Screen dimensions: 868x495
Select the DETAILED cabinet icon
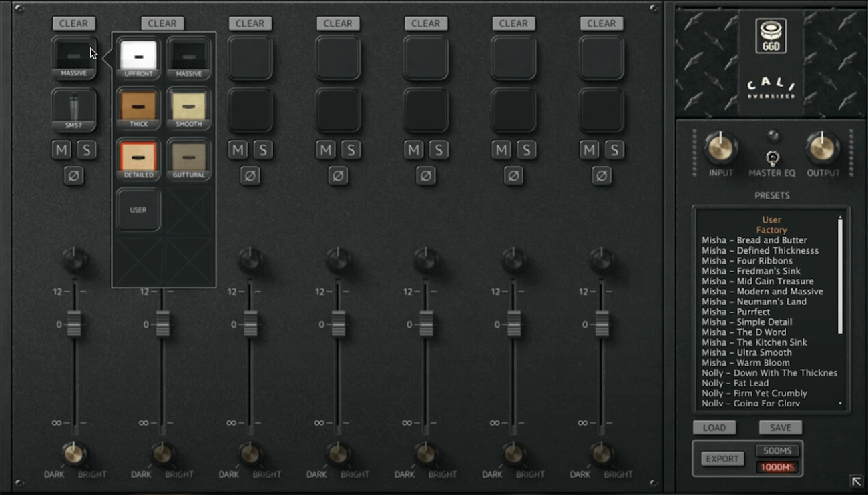[x=138, y=157]
